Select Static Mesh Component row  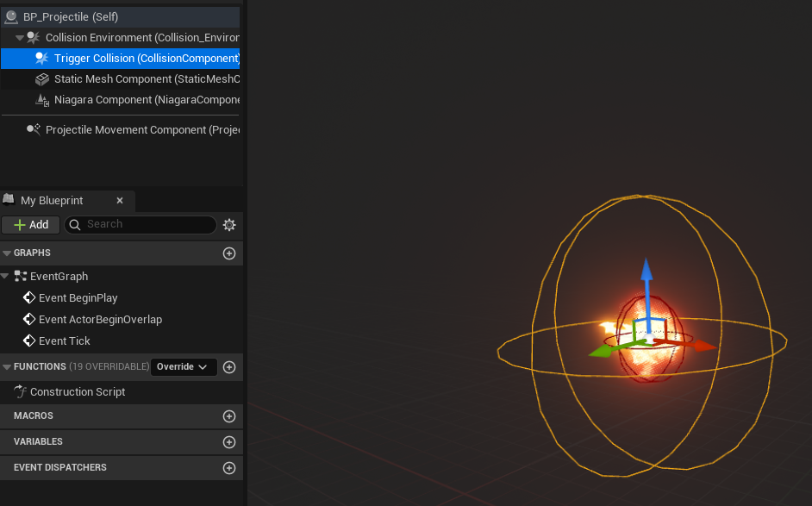coord(120,78)
